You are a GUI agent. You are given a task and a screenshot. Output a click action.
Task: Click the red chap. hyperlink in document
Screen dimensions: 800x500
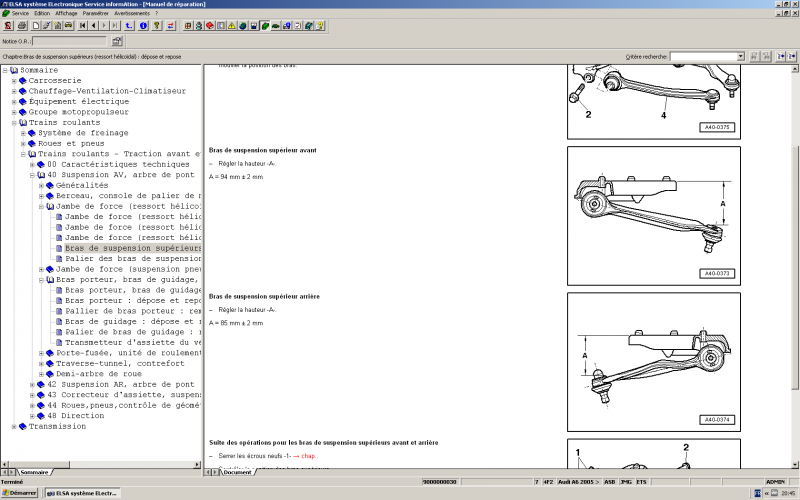(x=308, y=456)
